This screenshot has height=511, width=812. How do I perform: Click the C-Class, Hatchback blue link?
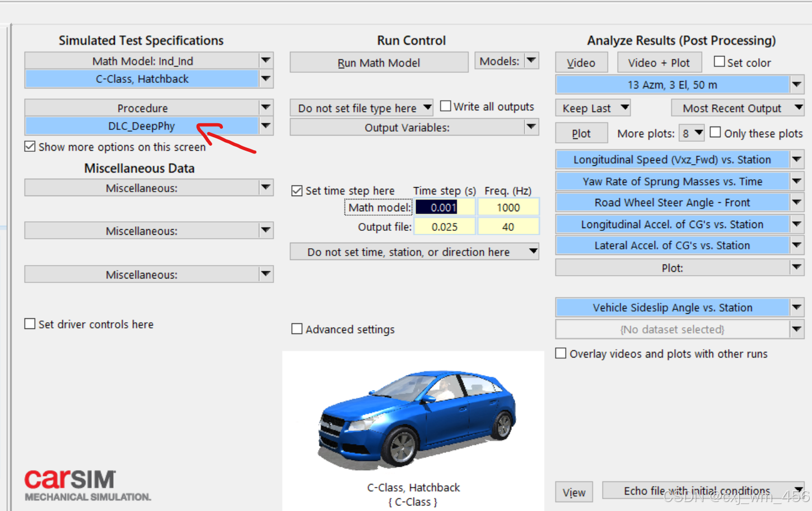(142, 79)
